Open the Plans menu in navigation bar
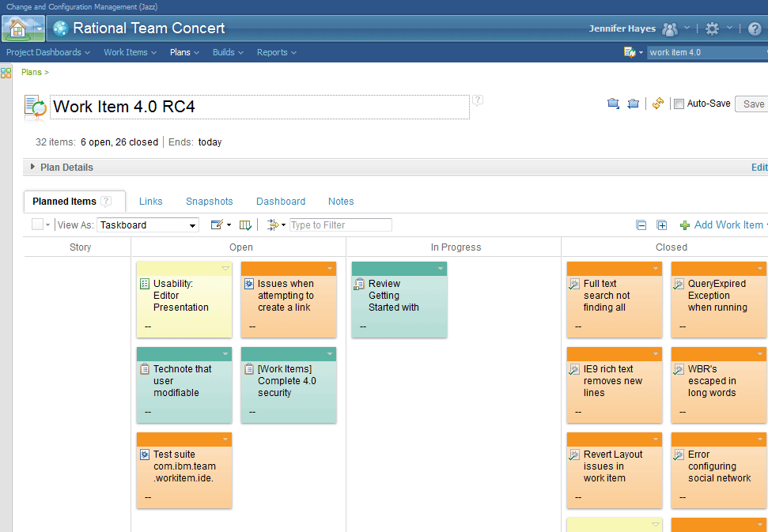Viewport: 768px width, 532px height. coord(184,52)
